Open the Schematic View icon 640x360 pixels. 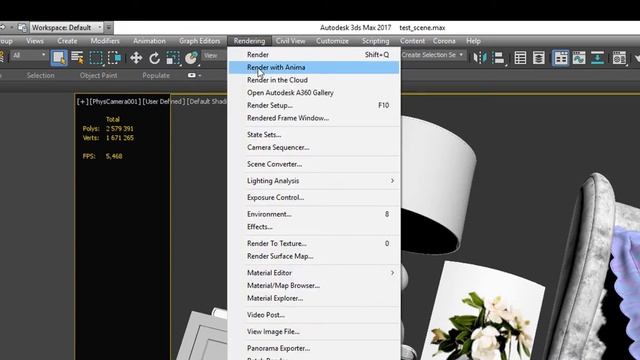click(597, 58)
